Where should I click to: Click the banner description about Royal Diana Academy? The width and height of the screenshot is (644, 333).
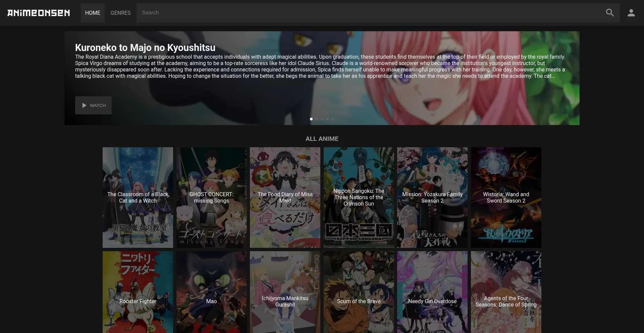(x=320, y=66)
